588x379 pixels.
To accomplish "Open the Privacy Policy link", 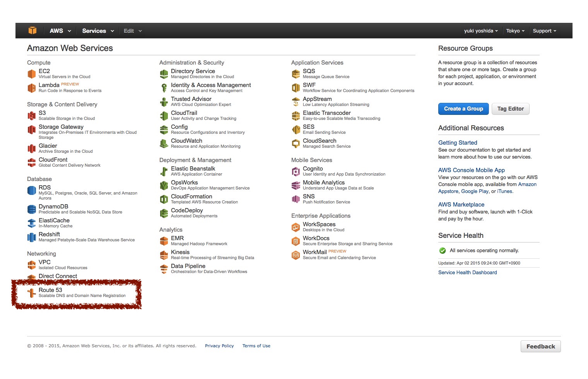I will click(219, 346).
